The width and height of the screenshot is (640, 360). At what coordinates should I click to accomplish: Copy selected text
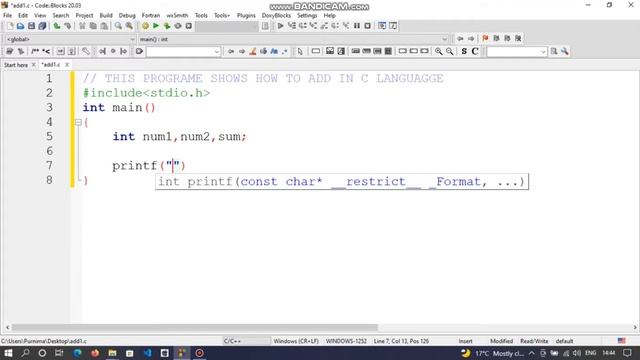point(93,26)
